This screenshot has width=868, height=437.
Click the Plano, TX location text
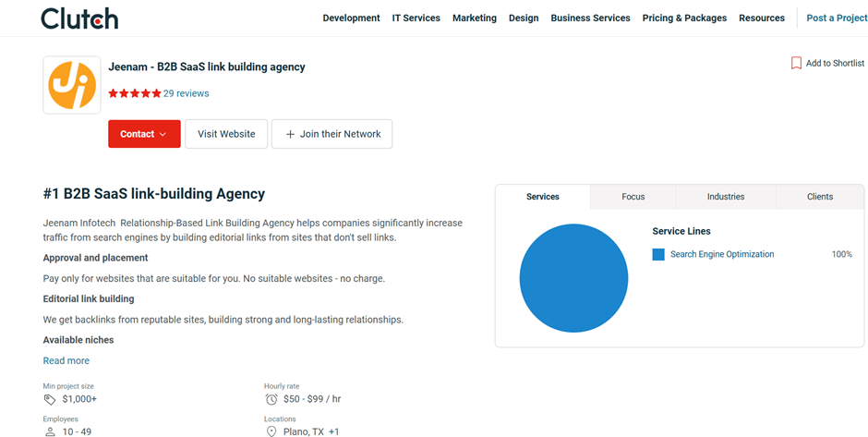pyautogui.click(x=304, y=432)
